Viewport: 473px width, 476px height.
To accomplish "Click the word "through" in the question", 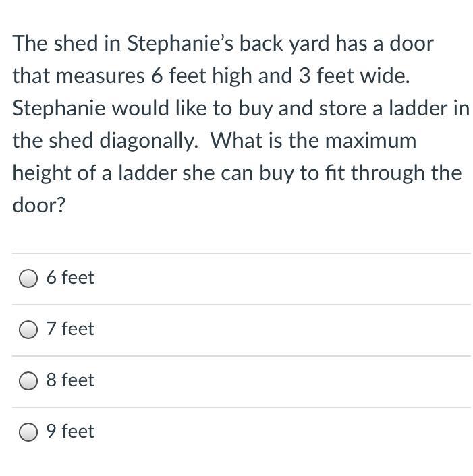I will pos(387,174).
